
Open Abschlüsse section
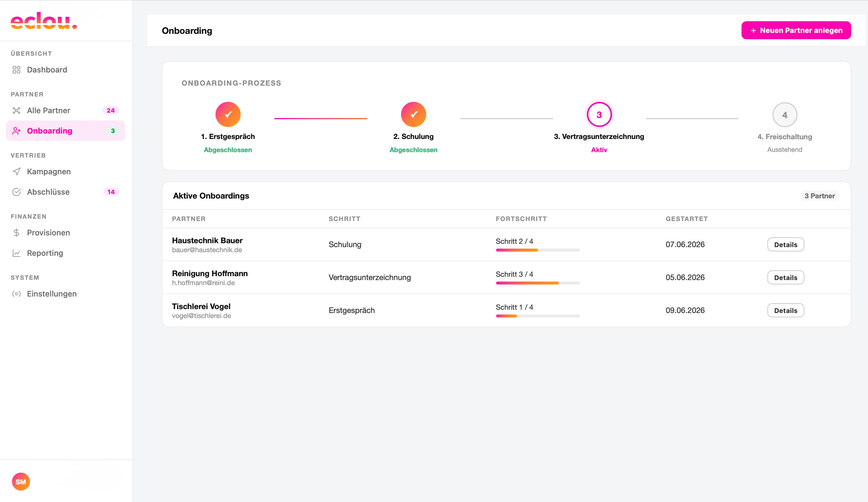(65, 192)
